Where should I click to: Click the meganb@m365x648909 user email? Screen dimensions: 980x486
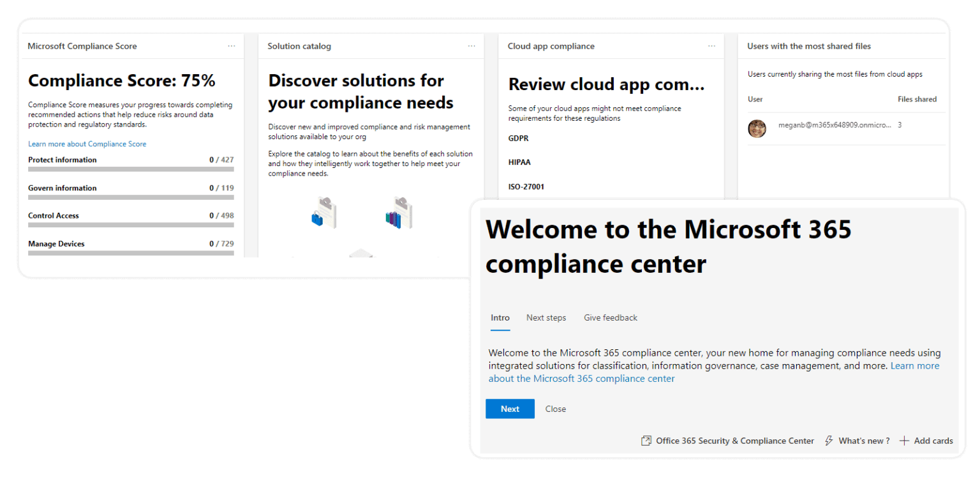834,125
